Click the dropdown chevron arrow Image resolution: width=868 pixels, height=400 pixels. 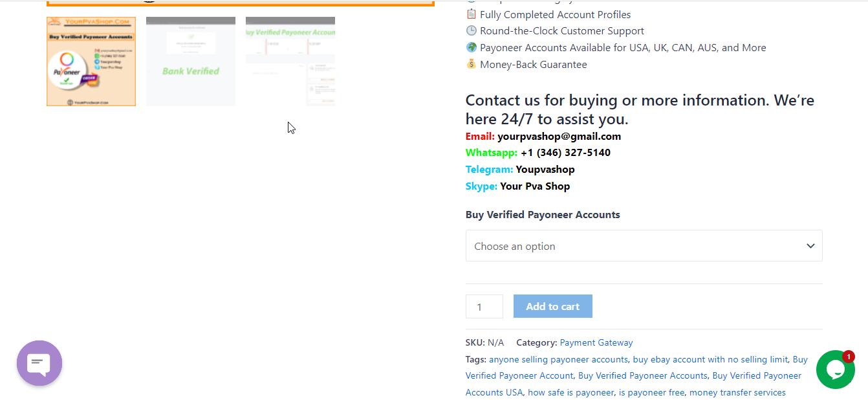tap(810, 246)
